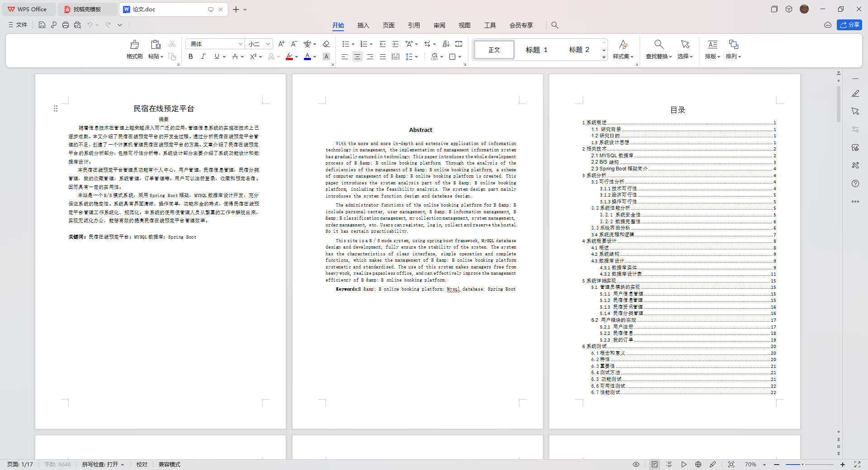Toggle page layout view in status bar
868x470 pixels.
(655, 465)
